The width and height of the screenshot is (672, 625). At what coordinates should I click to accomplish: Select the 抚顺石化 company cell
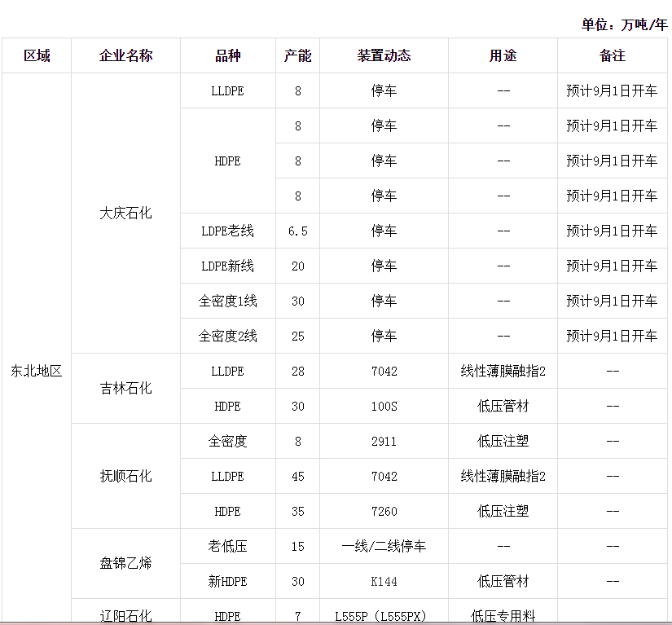(x=125, y=476)
